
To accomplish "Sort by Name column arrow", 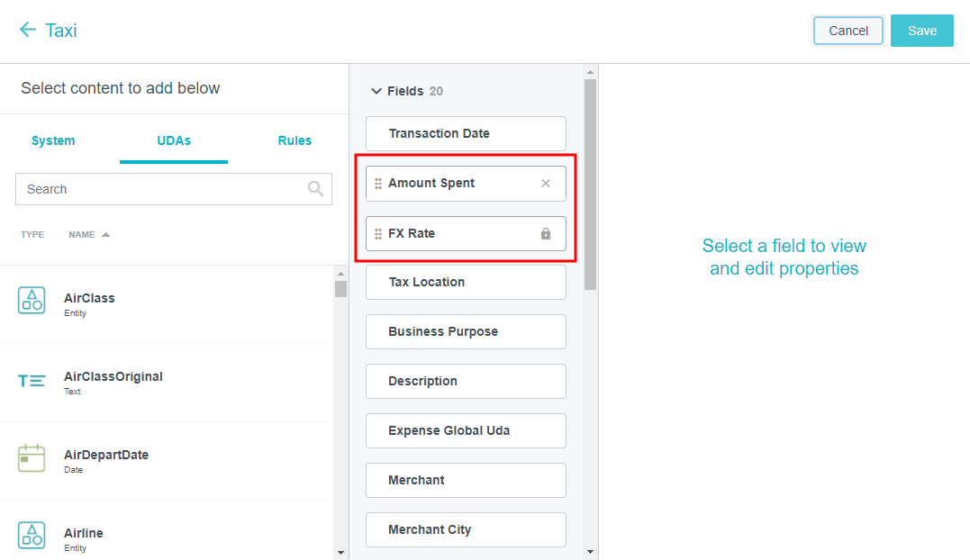I will coord(105,235).
